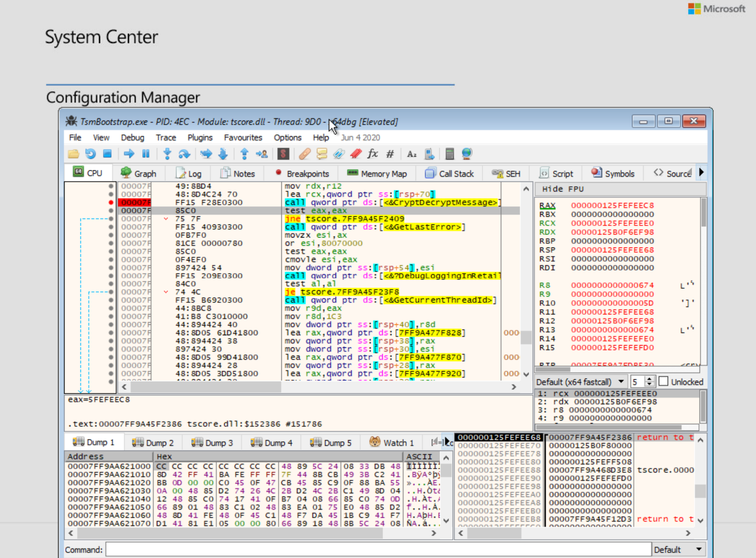Click the Run to user code icon
This screenshot has width=756, height=558.
(262, 154)
